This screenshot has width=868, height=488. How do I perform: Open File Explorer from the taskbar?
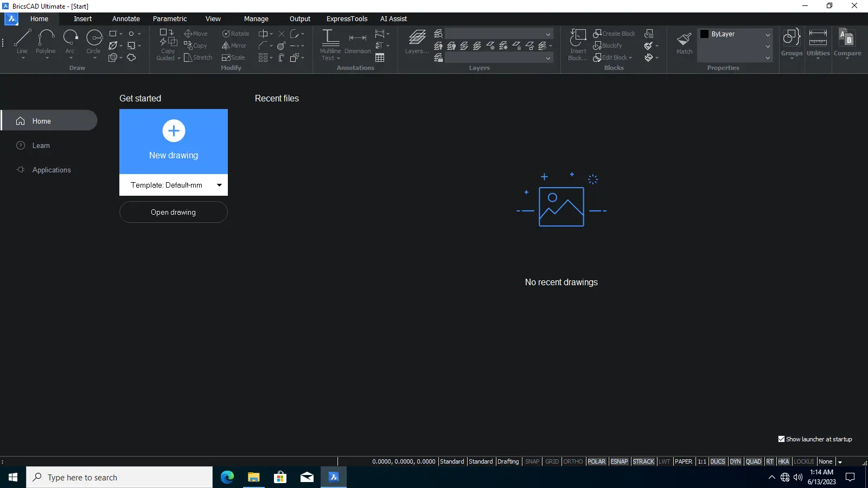click(254, 477)
